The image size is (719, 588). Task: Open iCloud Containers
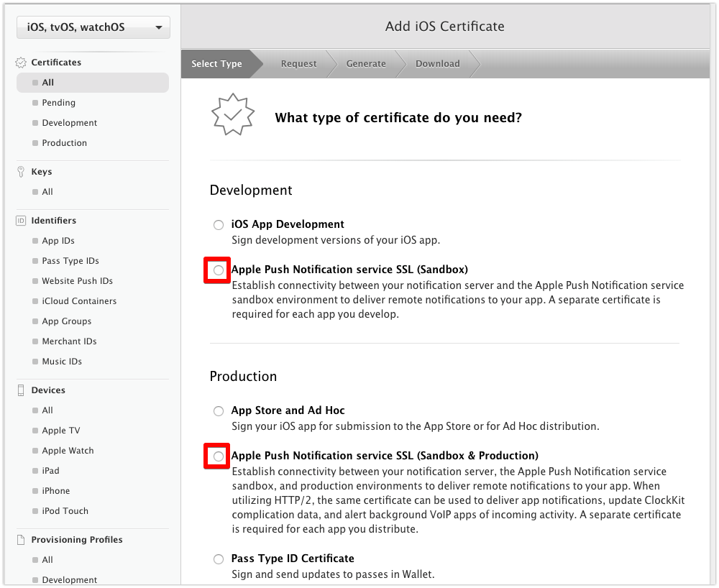pos(79,301)
